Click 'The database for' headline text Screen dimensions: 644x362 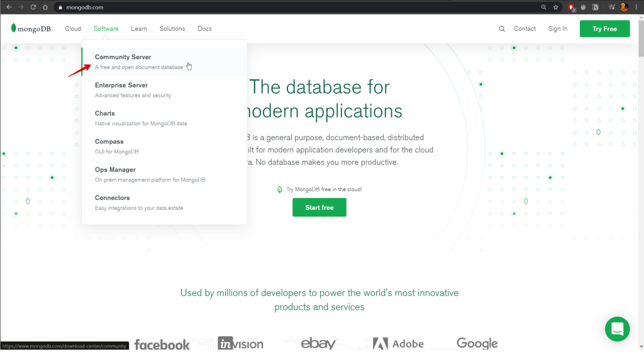tap(319, 87)
